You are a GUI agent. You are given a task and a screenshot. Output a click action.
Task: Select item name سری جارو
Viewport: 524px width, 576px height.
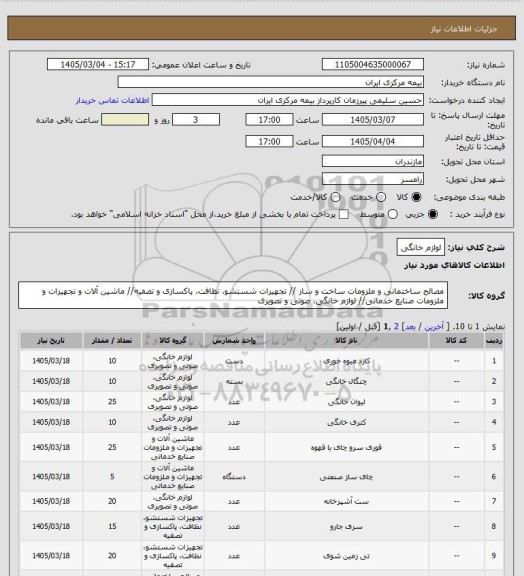pos(346,527)
